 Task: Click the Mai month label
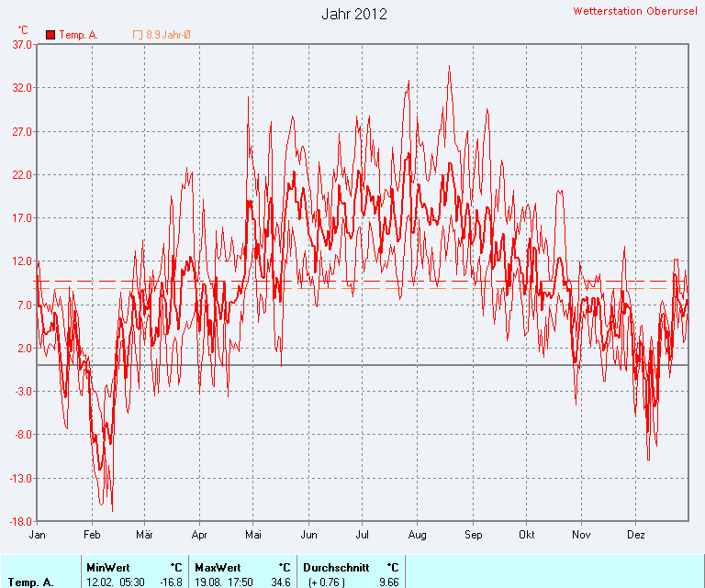(253, 535)
